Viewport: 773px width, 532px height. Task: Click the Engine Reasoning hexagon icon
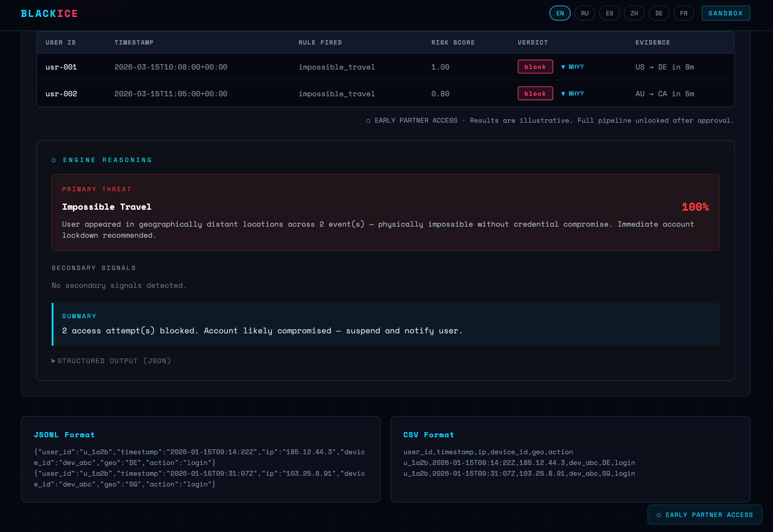[54, 160]
